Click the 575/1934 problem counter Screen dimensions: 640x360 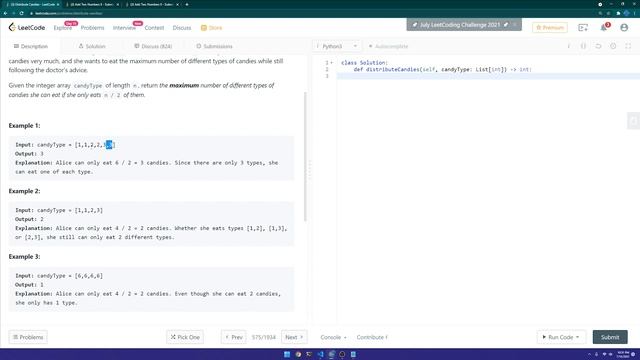[x=264, y=337]
